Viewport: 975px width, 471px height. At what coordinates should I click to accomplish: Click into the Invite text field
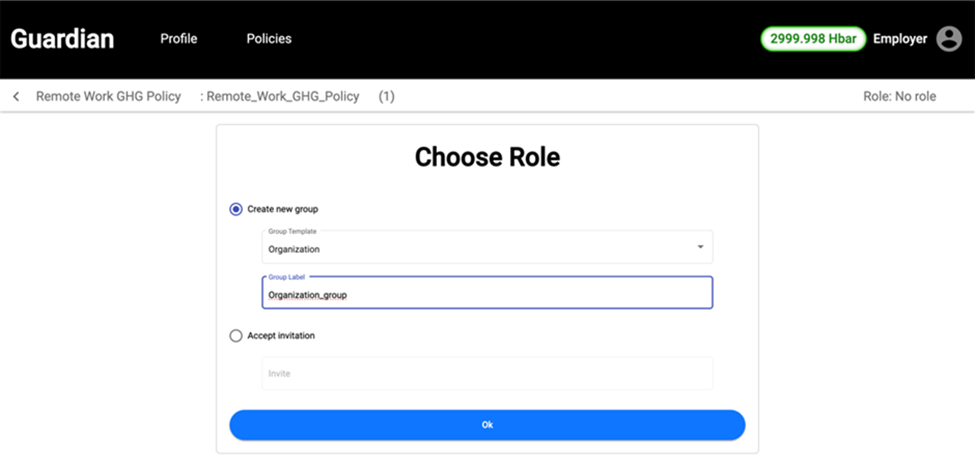[x=487, y=373]
